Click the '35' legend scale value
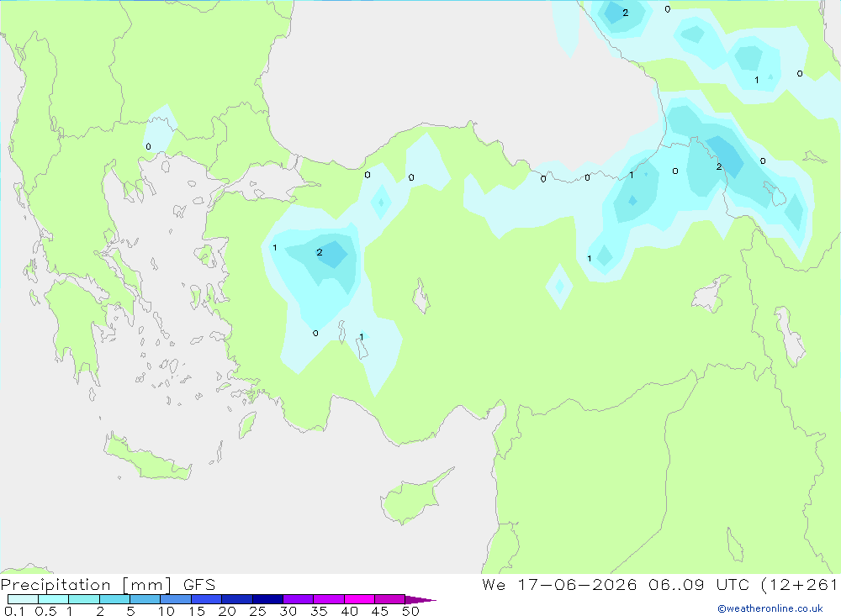This screenshot has width=841, height=616. click(319, 611)
